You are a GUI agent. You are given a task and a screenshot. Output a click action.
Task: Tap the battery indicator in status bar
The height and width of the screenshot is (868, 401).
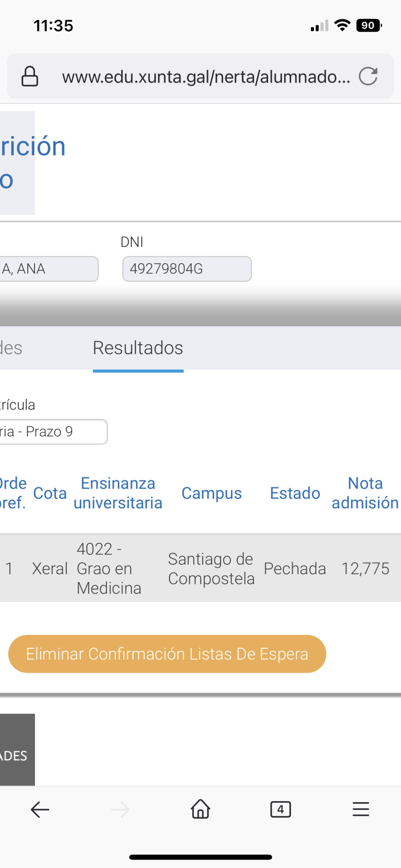click(x=369, y=25)
